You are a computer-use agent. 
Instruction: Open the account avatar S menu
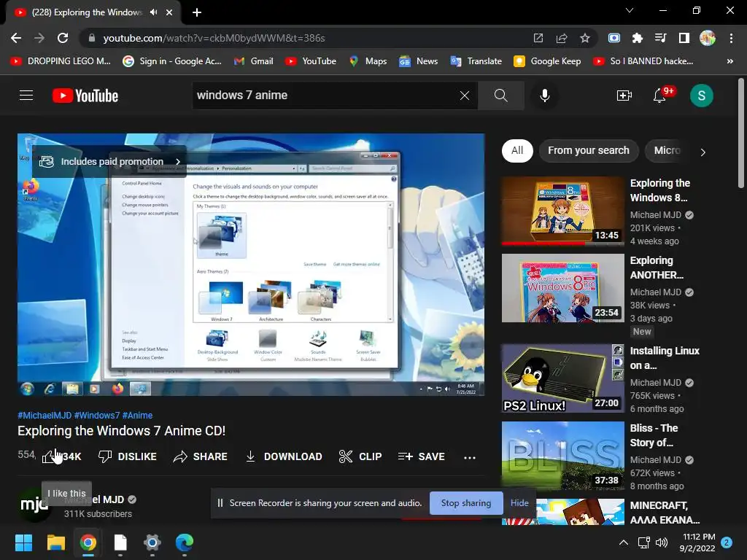point(701,96)
